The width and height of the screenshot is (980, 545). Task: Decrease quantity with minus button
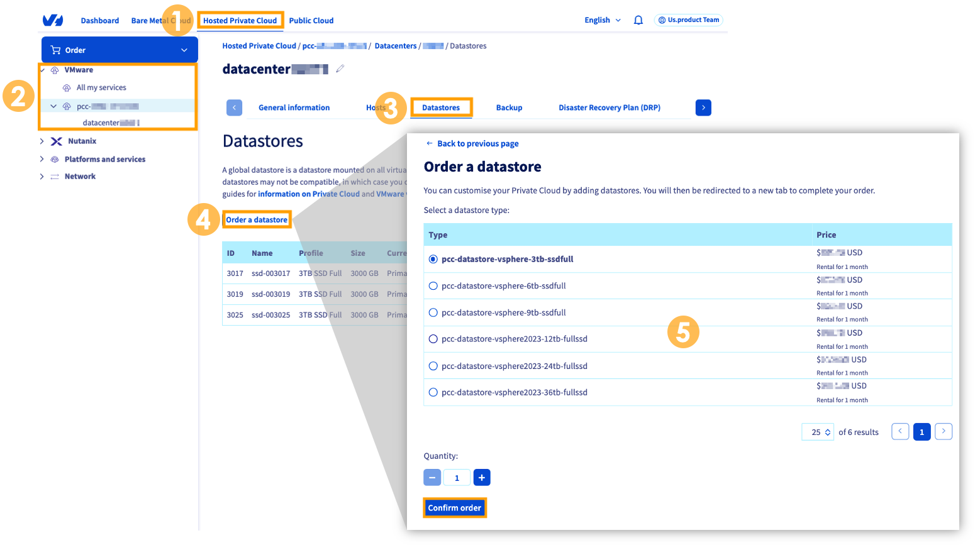432,478
